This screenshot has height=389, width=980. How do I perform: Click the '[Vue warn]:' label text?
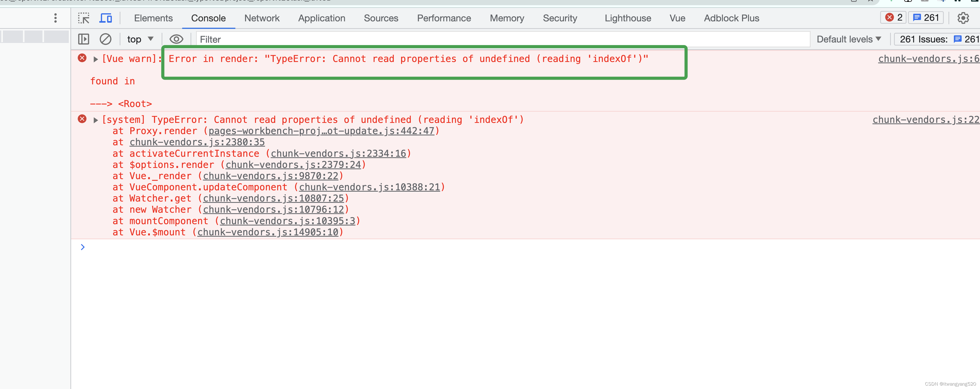(132, 59)
